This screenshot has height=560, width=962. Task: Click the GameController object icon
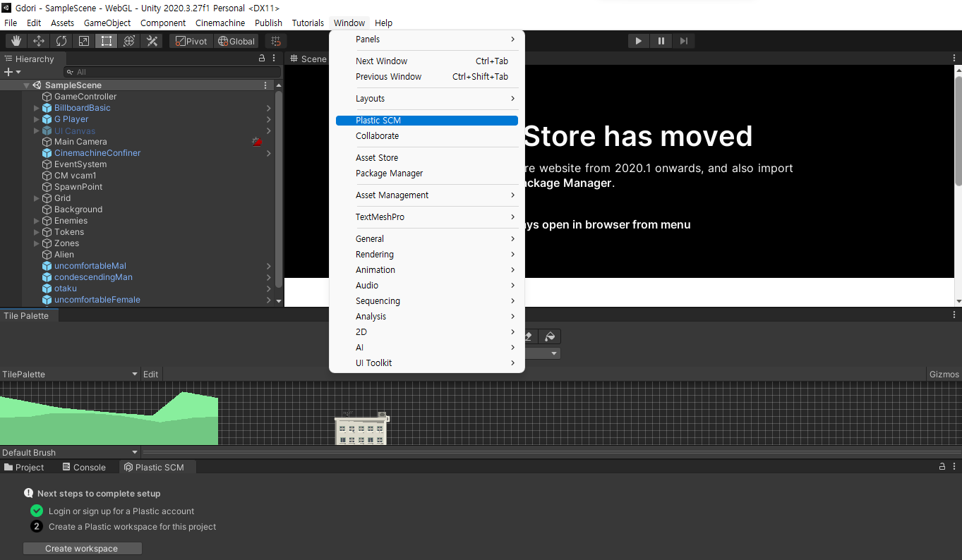(47, 97)
